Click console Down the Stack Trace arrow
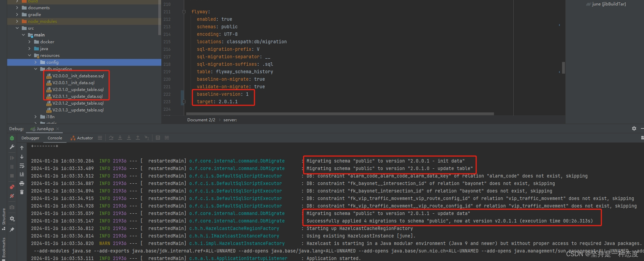This screenshot has height=261, width=644. tap(22, 157)
